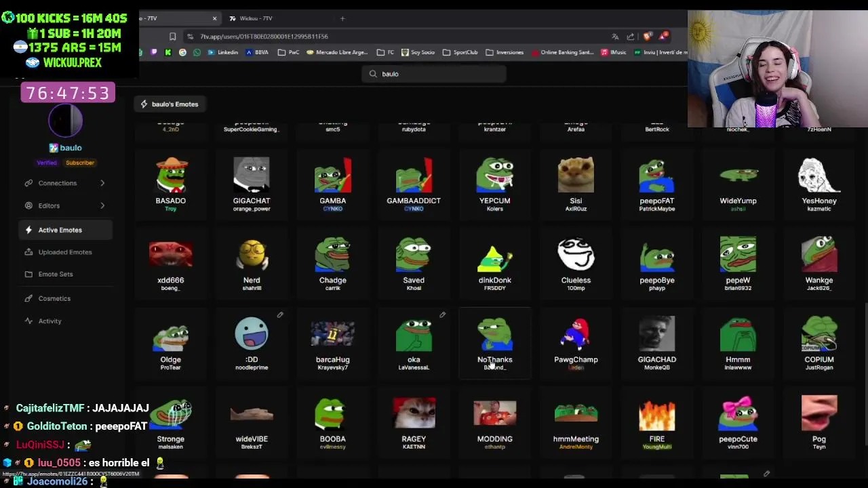Image resolution: width=868 pixels, height=488 pixels.
Task: Click the hmmMeeting emote
Action: pos(576,422)
